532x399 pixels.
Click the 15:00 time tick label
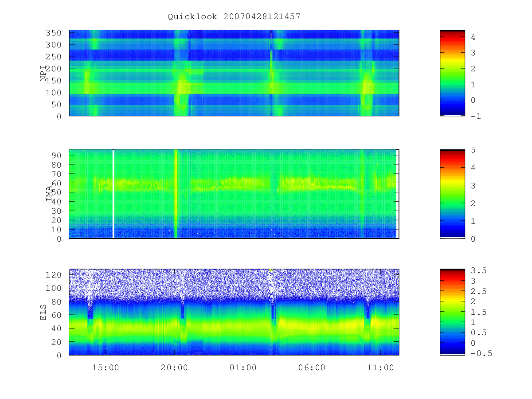[105, 368]
